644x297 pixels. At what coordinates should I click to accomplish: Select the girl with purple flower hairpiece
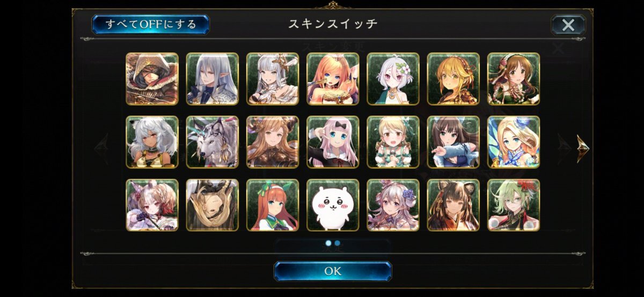click(x=393, y=205)
